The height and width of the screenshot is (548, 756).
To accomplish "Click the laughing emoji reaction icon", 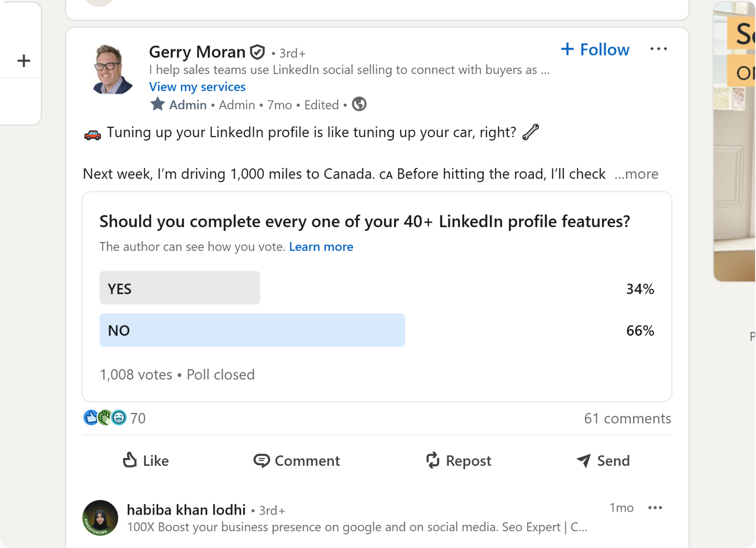I will [119, 418].
